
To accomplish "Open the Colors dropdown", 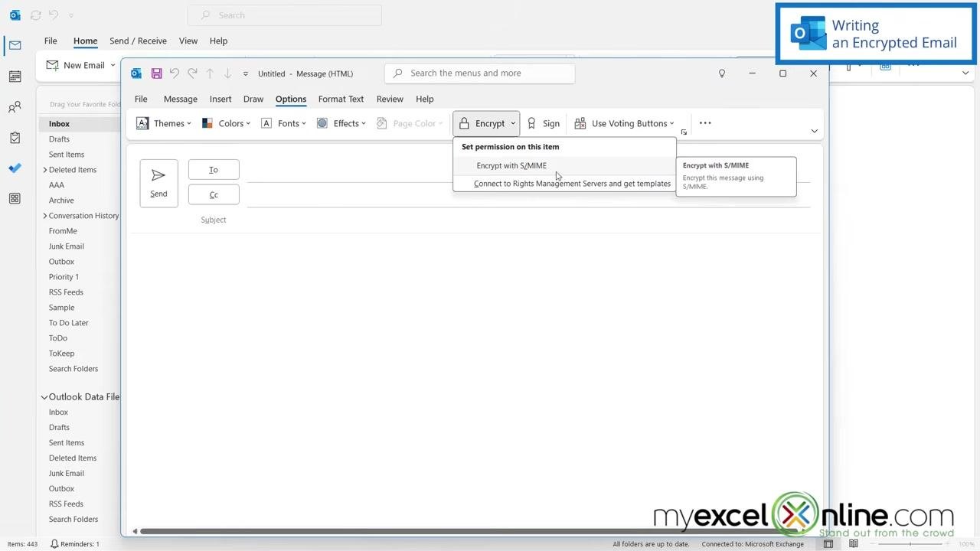I will (x=226, y=123).
